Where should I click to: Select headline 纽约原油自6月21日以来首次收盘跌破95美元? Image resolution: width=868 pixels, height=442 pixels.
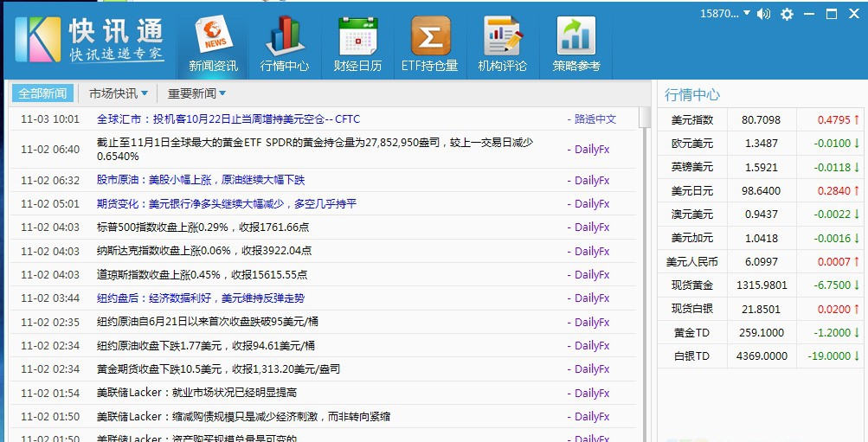pyautogui.click(x=207, y=322)
